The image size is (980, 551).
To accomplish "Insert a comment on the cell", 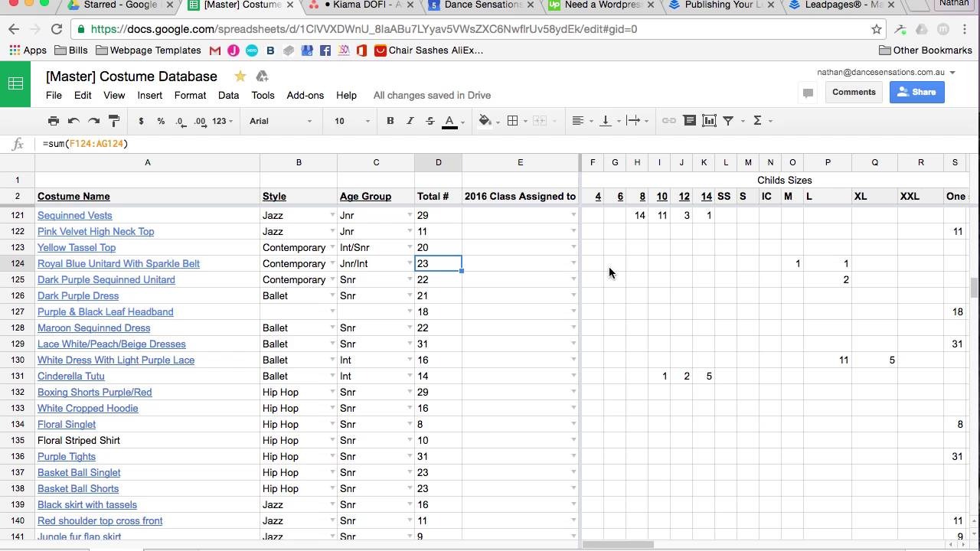I will point(689,121).
